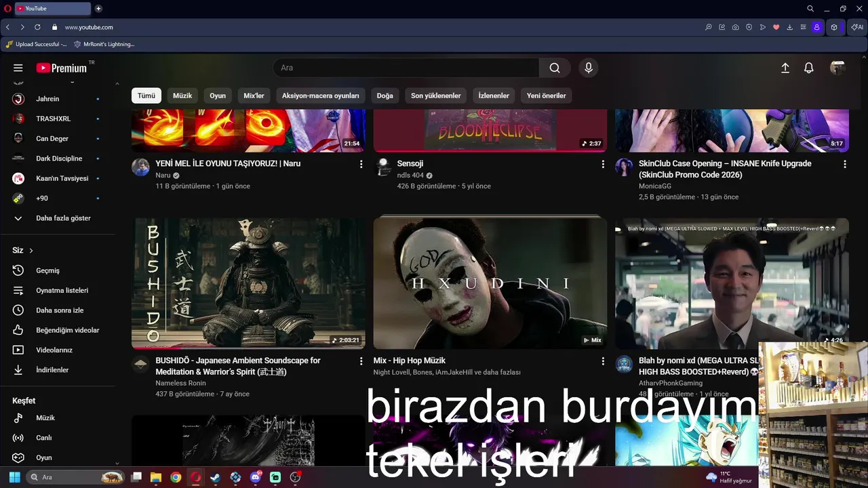The width and height of the screenshot is (868, 488).
Task: Play the BUSHIDŌ samurai thumbnail
Action: (x=248, y=283)
